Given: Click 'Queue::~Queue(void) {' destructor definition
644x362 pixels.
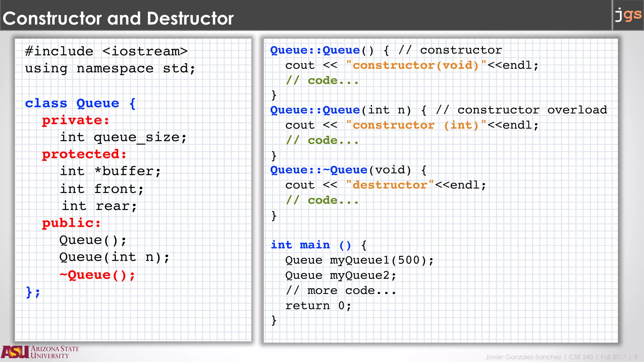Looking at the screenshot, I should (348, 170).
